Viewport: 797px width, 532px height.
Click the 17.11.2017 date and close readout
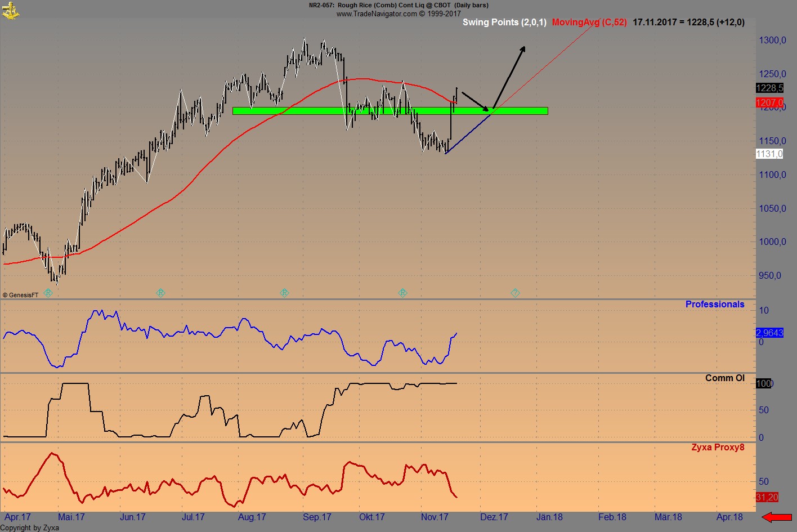(x=688, y=23)
